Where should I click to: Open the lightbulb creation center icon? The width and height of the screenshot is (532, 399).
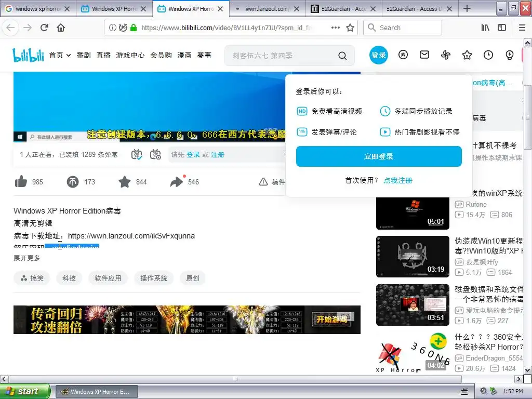509,55
